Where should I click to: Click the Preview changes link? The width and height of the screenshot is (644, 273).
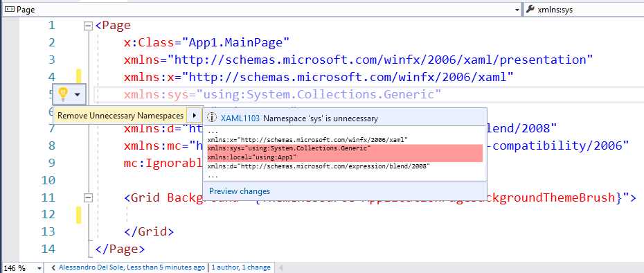(240, 191)
